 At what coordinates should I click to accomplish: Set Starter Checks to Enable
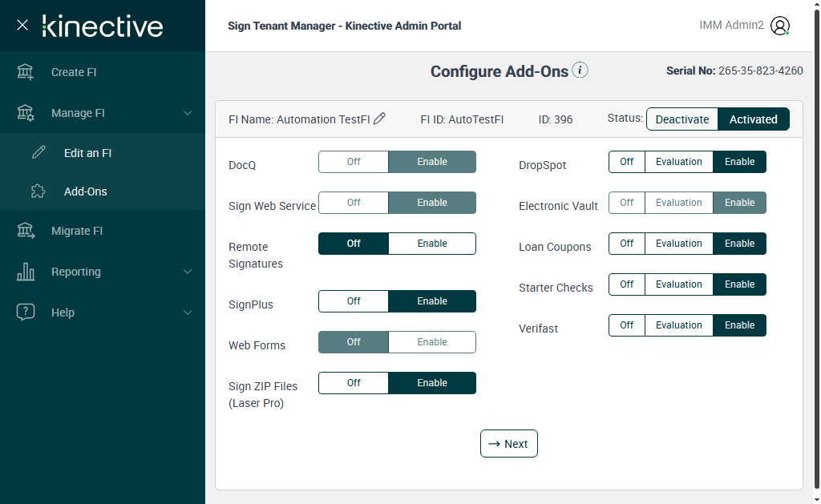[739, 284]
